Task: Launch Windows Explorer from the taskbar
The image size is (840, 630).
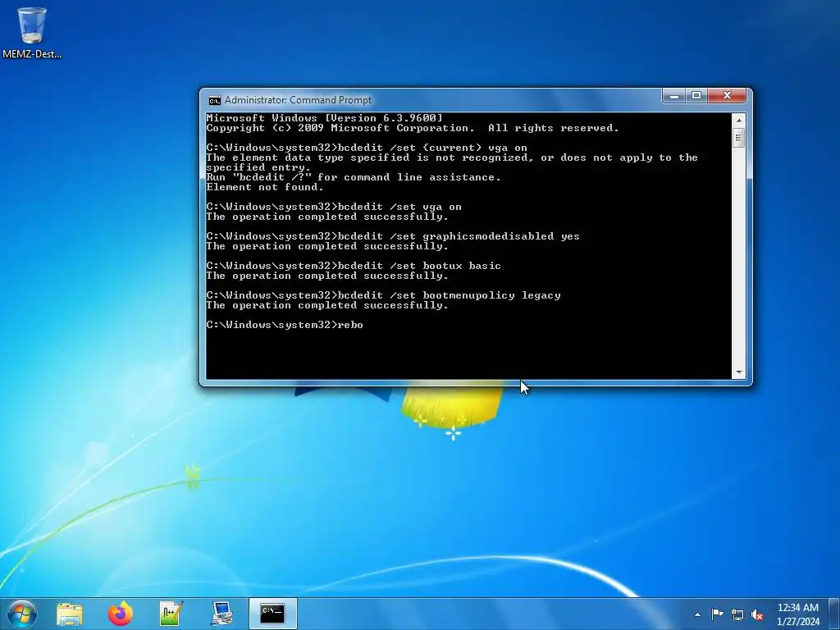Action: pos(70,614)
